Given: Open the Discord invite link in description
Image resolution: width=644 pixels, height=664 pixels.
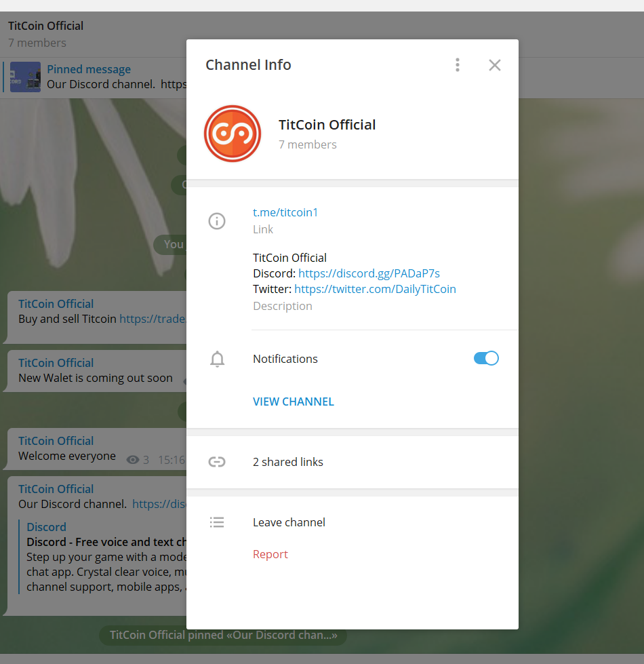Looking at the screenshot, I should 369,273.
